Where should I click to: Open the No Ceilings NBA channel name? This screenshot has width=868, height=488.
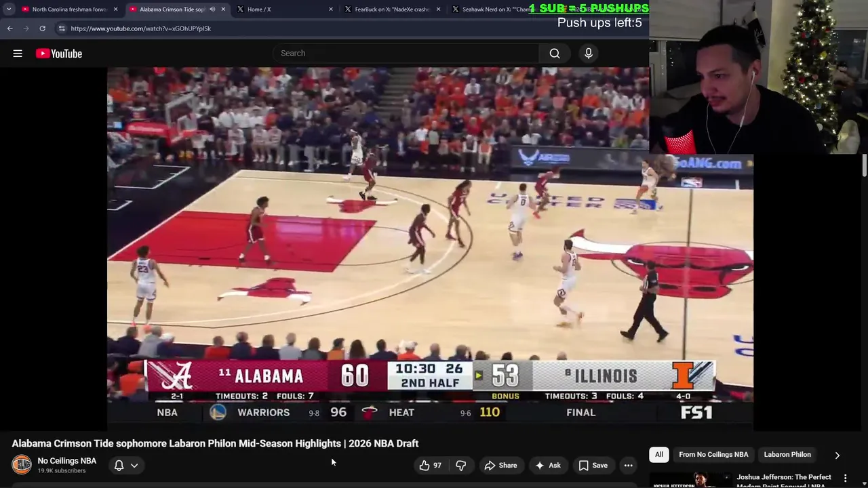(x=67, y=461)
